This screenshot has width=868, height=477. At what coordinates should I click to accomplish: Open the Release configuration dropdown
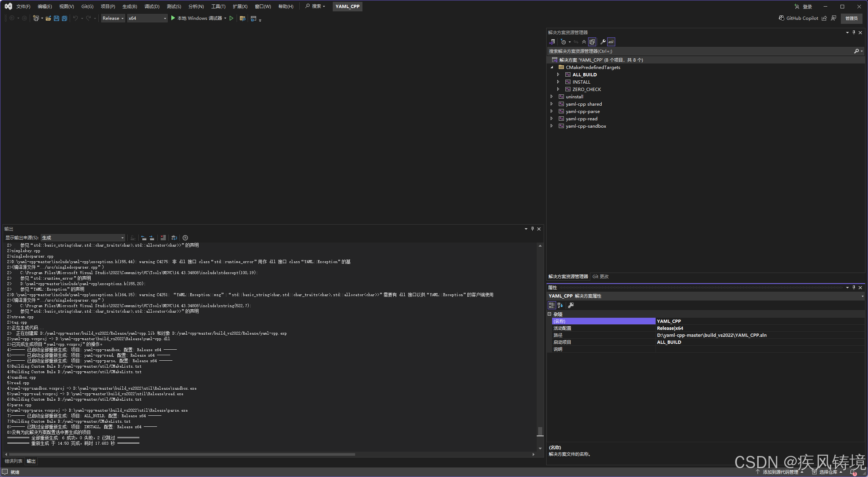(113, 18)
